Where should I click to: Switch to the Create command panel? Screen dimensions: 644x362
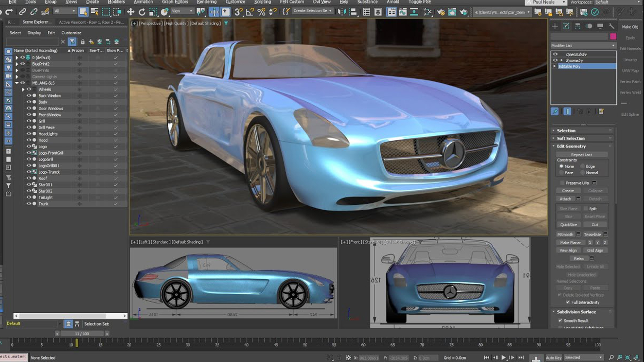(x=555, y=26)
